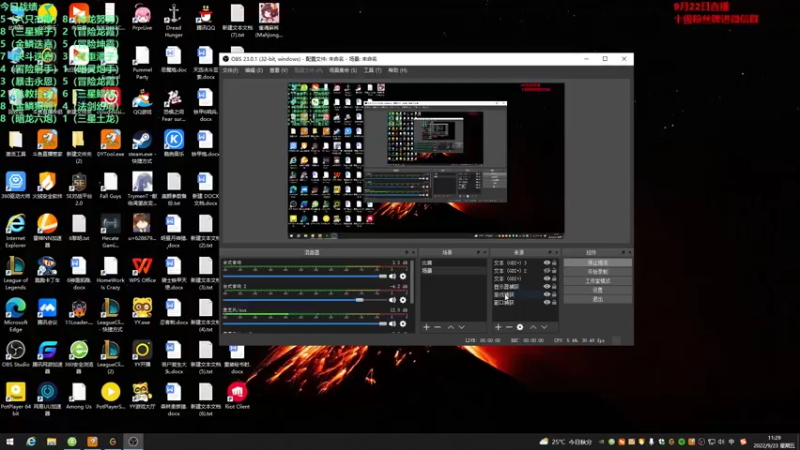This screenshot has width=800, height=450.
Task: Toggle visibility of the display capture source
Action: point(546,286)
